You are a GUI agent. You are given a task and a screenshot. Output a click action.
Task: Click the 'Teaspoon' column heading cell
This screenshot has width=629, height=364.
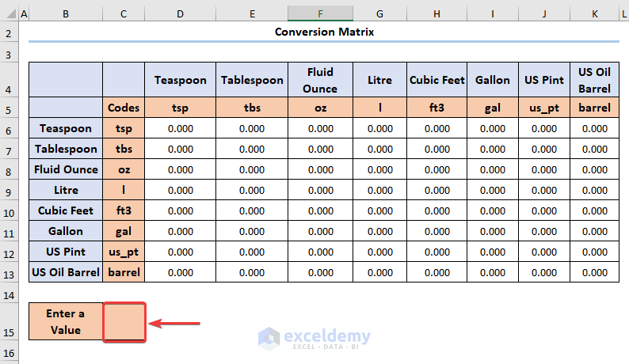pyautogui.click(x=180, y=80)
